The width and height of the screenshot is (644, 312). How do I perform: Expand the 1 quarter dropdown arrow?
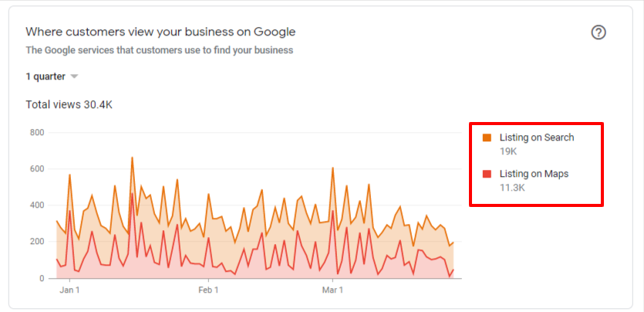(x=74, y=76)
